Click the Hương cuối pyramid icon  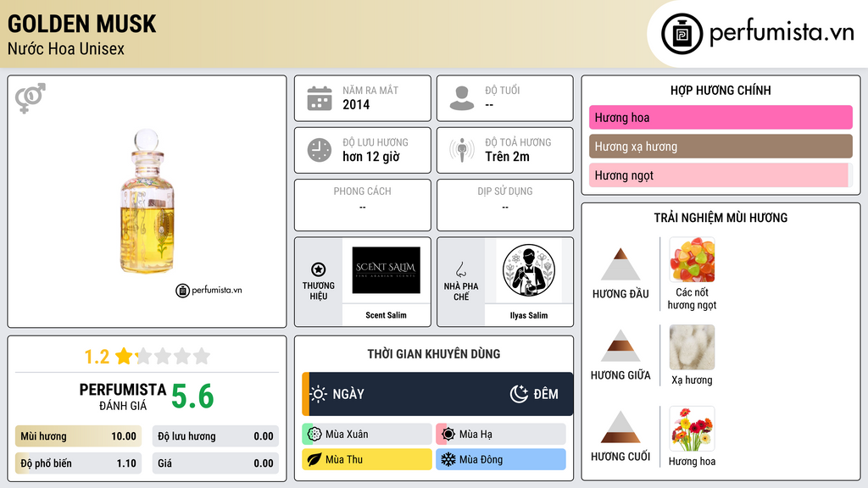(620, 427)
